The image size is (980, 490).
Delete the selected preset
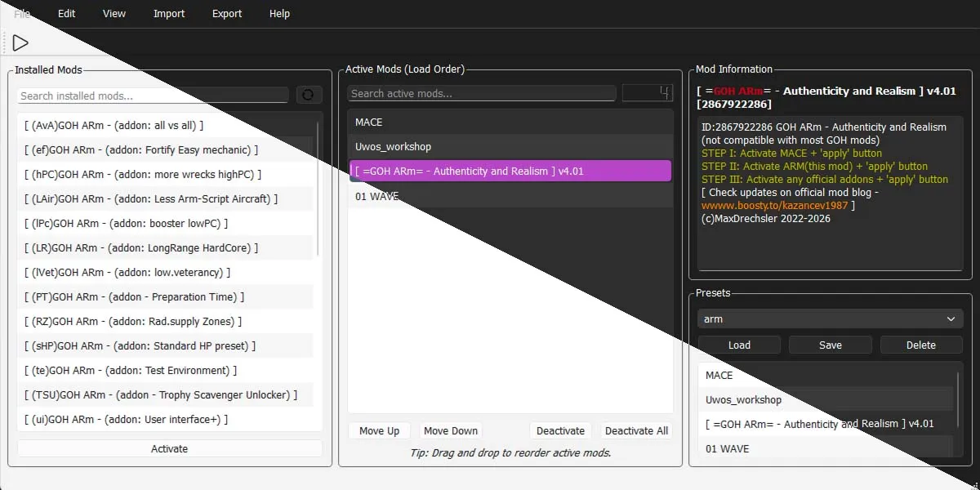pyautogui.click(x=921, y=345)
